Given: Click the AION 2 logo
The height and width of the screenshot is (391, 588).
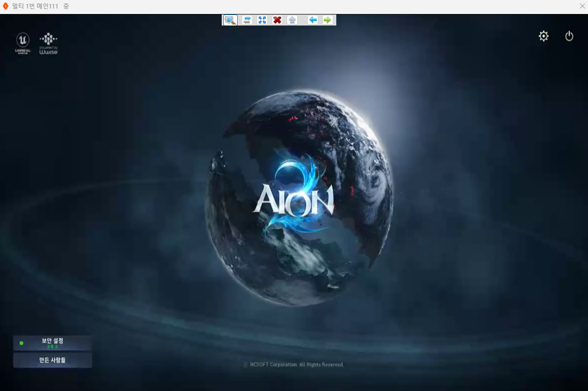Looking at the screenshot, I should click(293, 198).
